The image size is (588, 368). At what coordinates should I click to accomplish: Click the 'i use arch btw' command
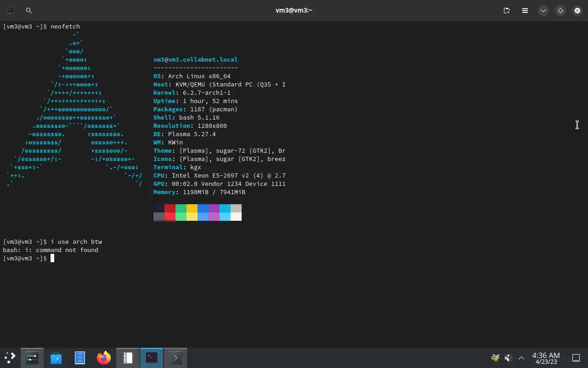[76, 241]
